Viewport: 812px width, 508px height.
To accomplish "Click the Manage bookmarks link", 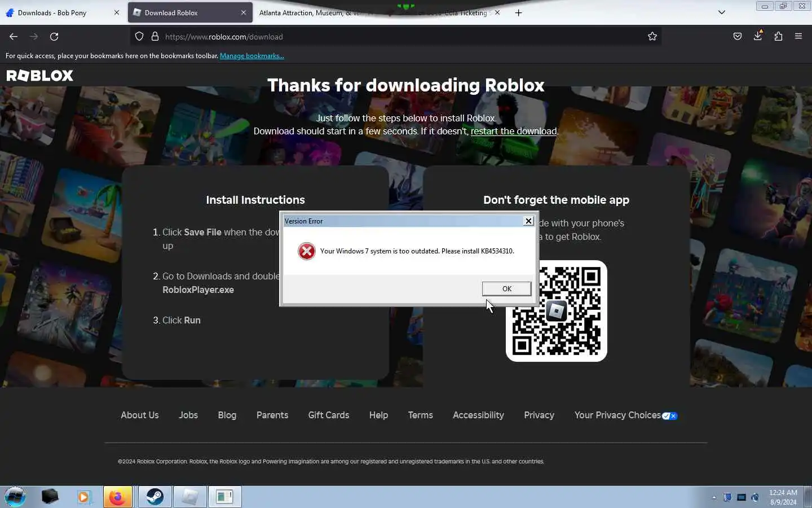I will click(x=251, y=56).
